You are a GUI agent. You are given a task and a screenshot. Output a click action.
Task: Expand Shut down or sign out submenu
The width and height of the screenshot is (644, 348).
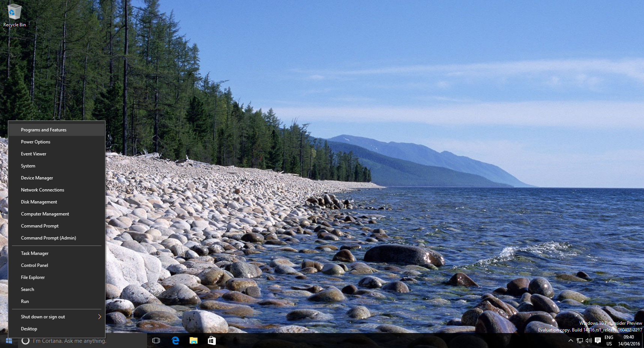57,317
